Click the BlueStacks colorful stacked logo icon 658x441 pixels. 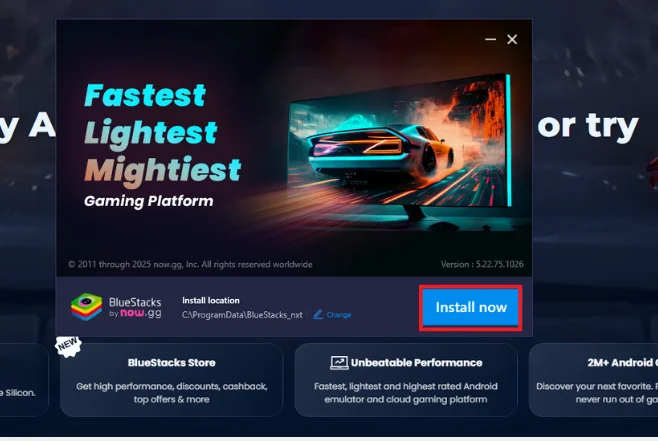pyautogui.click(x=86, y=307)
